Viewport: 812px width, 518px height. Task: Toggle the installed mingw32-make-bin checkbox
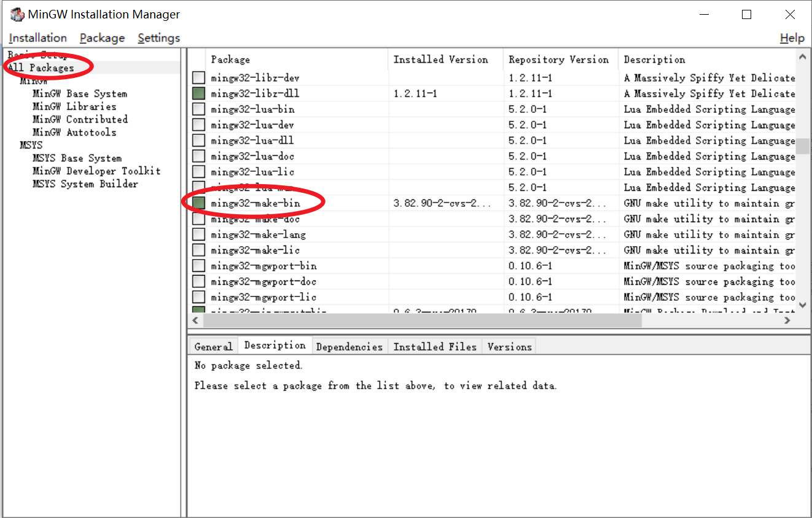(x=198, y=203)
